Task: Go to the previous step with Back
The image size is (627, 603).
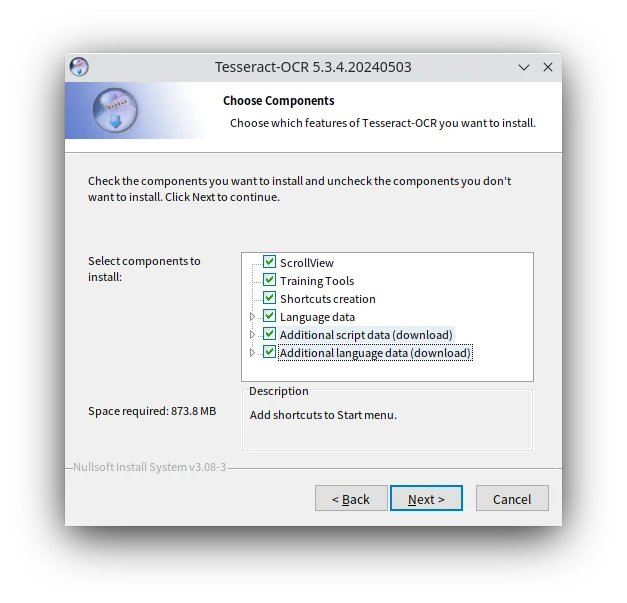Action: click(351, 498)
